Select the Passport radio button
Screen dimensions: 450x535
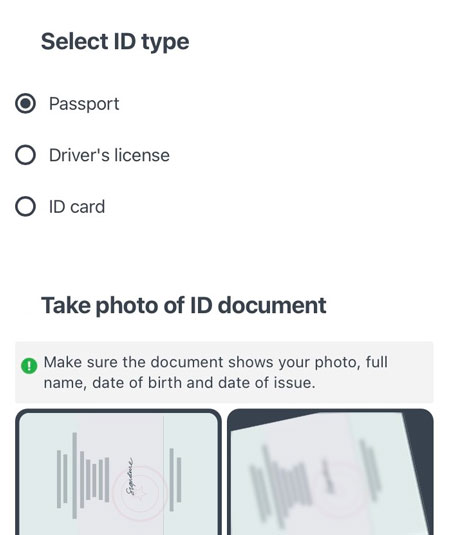tap(25, 103)
